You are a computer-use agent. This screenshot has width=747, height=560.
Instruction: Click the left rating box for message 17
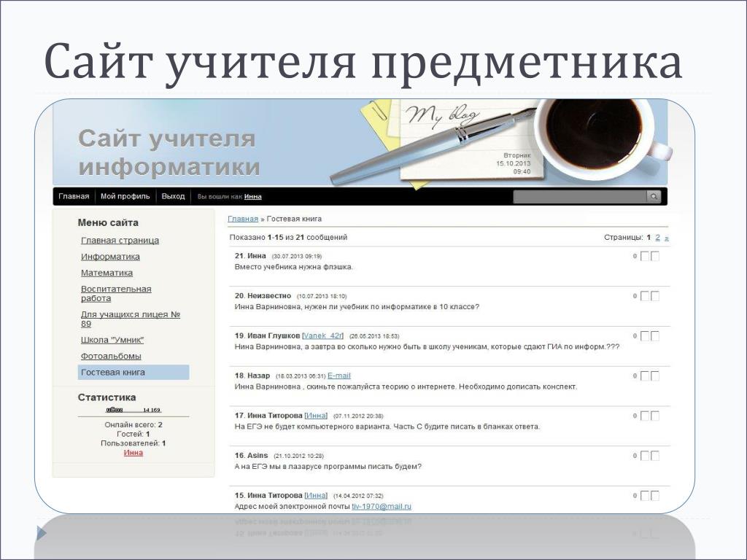tap(645, 416)
